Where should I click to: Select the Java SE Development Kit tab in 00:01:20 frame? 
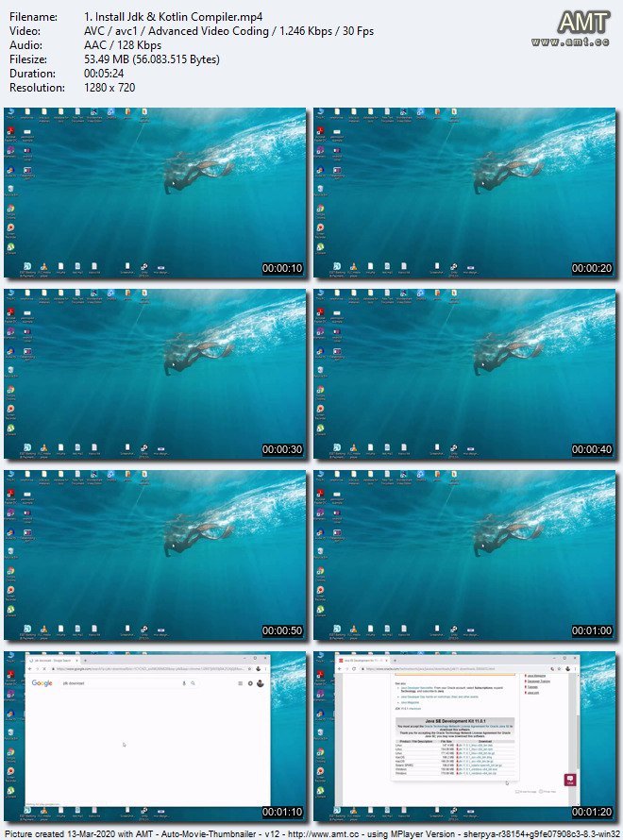tap(363, 661)
